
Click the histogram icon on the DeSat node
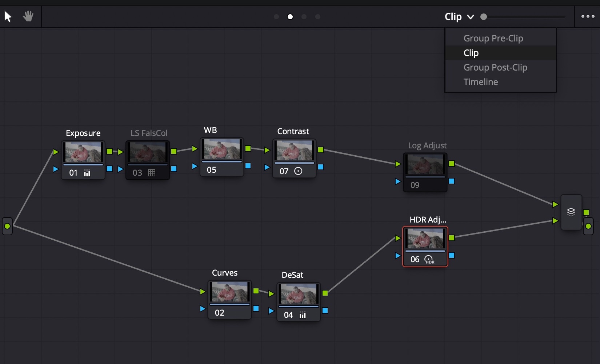tap(302, 316)
